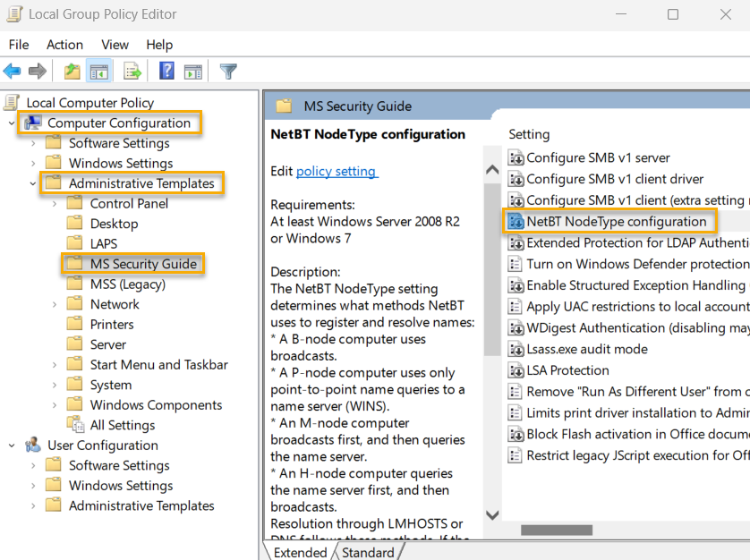Click the description scroll-down arrow
750x560 pixels.
492,515
